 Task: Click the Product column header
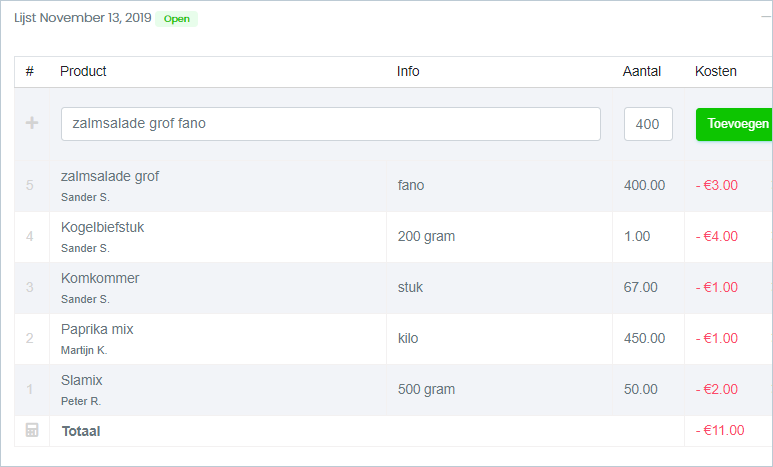83,71
